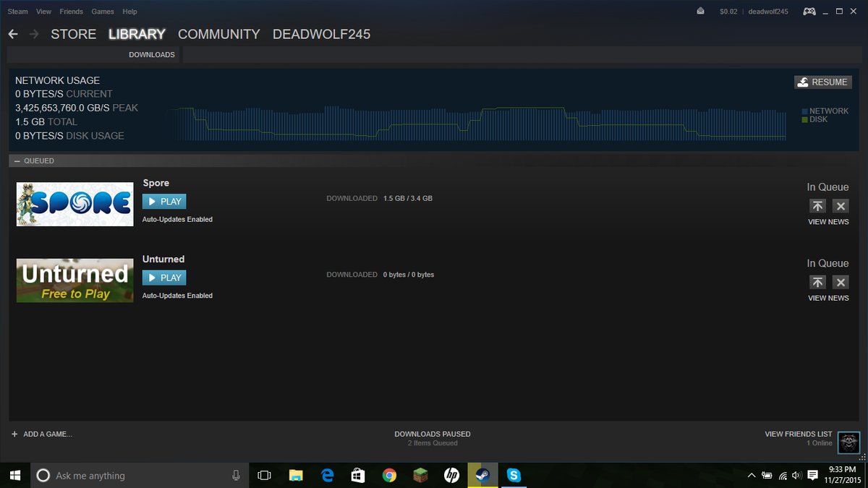Move Unturned to top of queue
Viewport: 868px width, 488px height.
pos(817,282)
